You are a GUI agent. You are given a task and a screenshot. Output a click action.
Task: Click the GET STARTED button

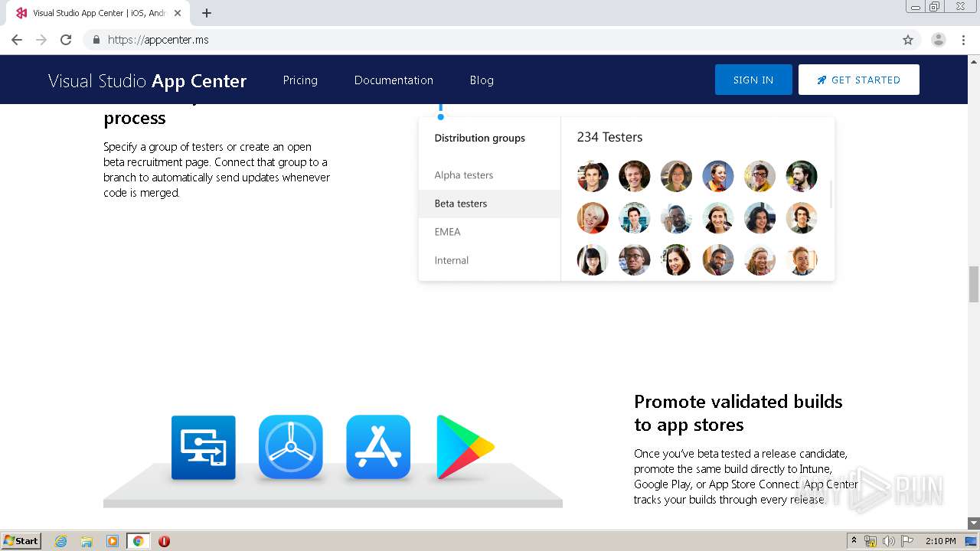[859, 80]
